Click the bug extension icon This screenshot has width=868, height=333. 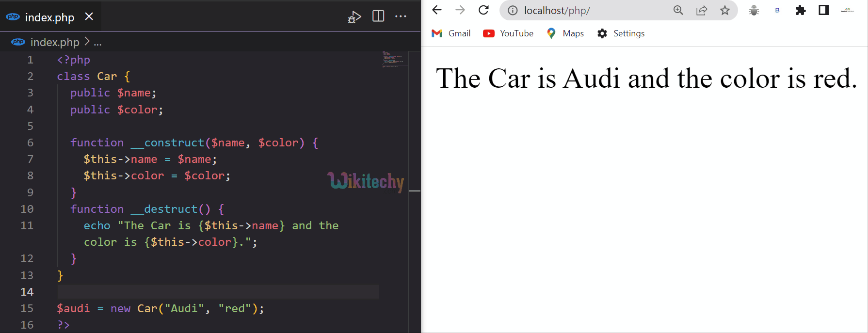coord(754,11)
